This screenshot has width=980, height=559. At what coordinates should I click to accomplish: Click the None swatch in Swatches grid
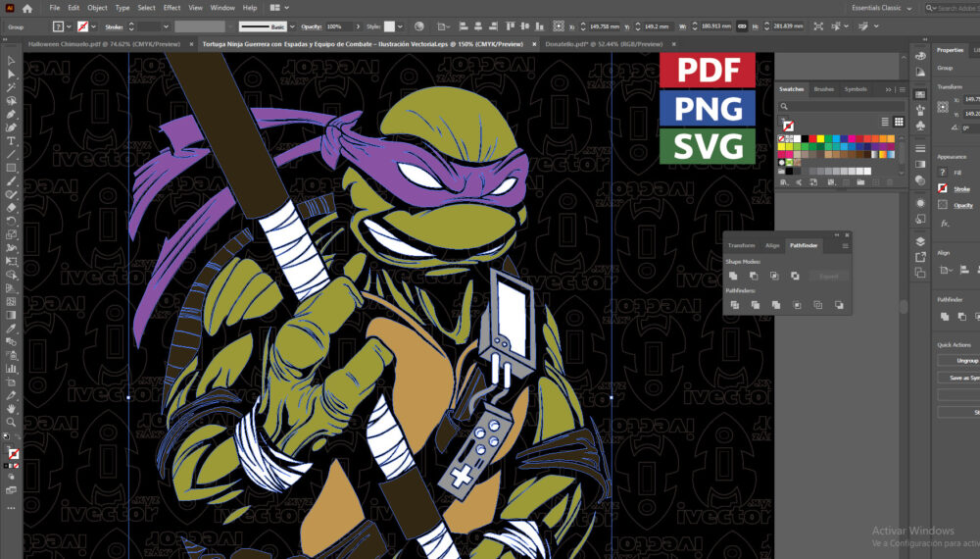[x=781, y=139]
